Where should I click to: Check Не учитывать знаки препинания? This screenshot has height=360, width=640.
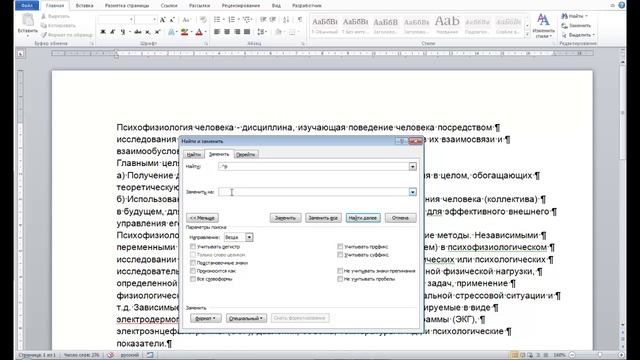point(340,271)
